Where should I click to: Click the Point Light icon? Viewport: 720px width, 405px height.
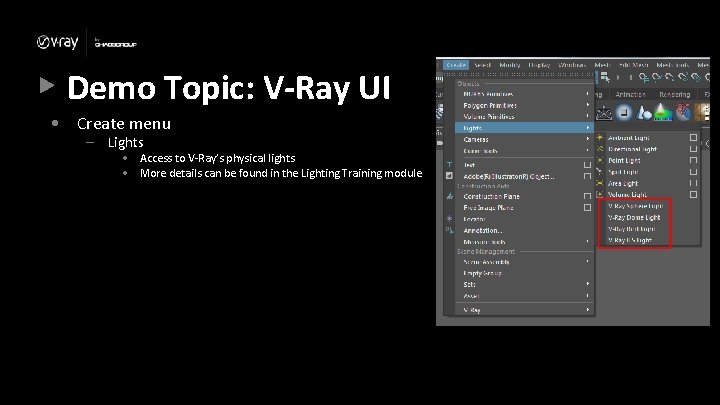click(x=600, y=160)
